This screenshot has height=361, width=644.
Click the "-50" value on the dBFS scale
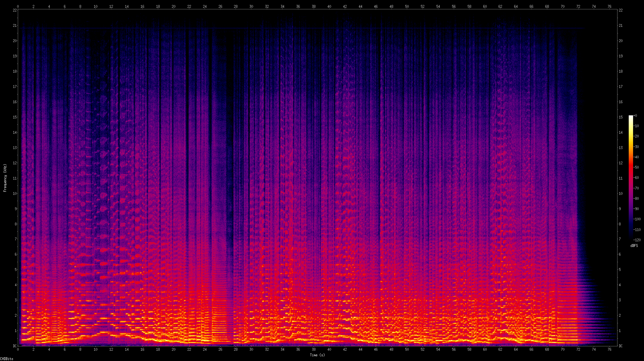(x=636, y=167)
